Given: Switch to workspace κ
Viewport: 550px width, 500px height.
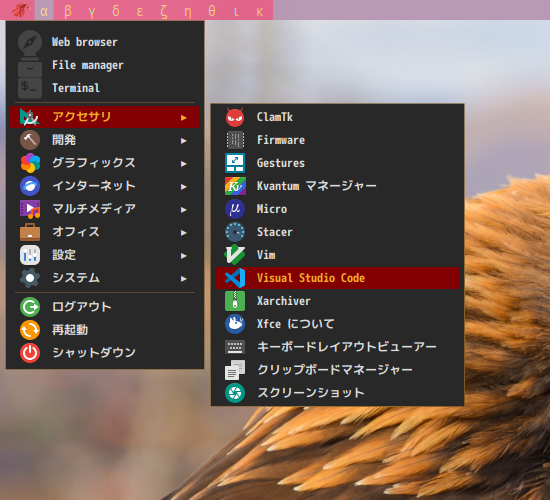Looking at the screenshot, I should [x=260, y=11].
